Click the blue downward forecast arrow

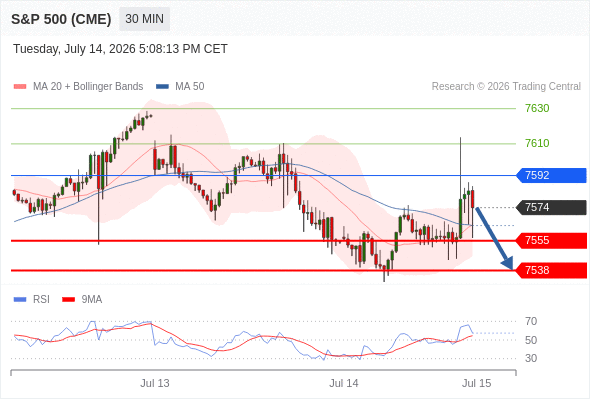[x=494, y=239]
